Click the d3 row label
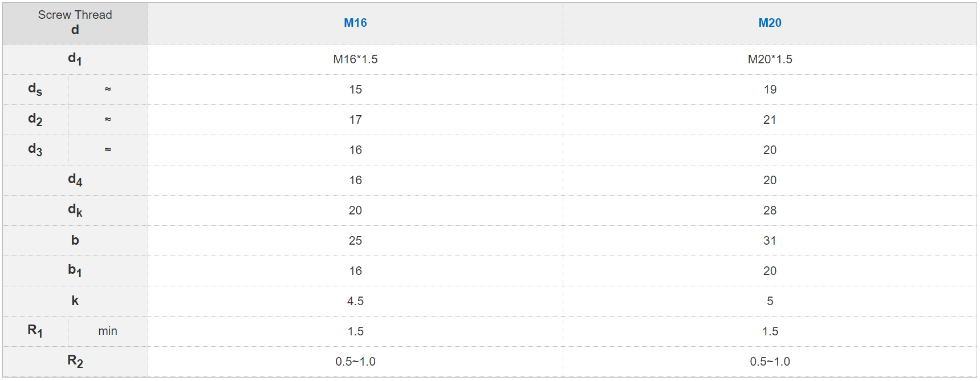 coord(35,149)
